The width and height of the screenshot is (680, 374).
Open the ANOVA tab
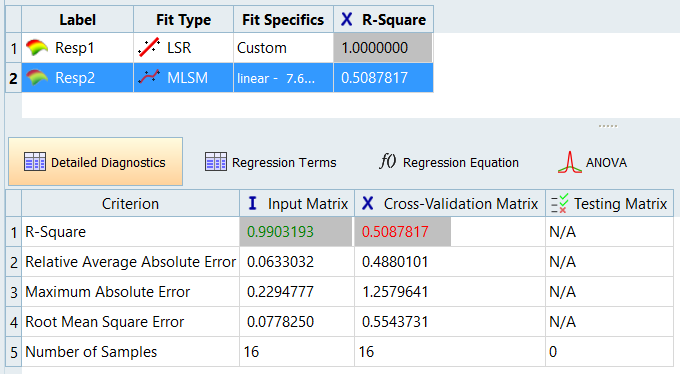tap(592, 162)
